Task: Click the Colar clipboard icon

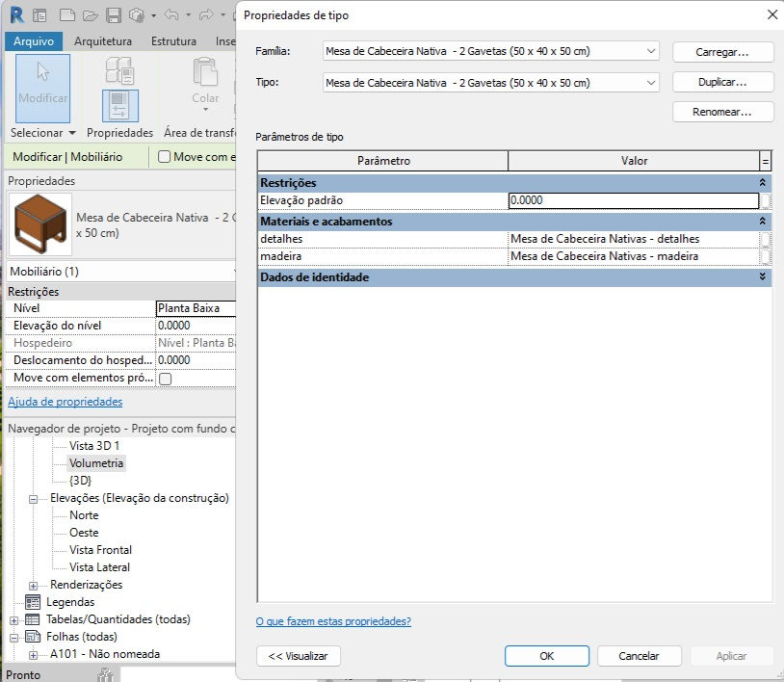Action: [x=205, y=72]
